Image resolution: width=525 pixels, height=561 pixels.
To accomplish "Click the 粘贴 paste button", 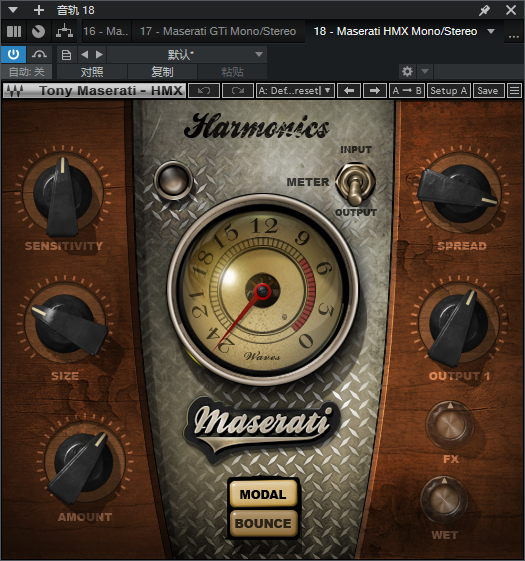I will click(x=232, y=72).
